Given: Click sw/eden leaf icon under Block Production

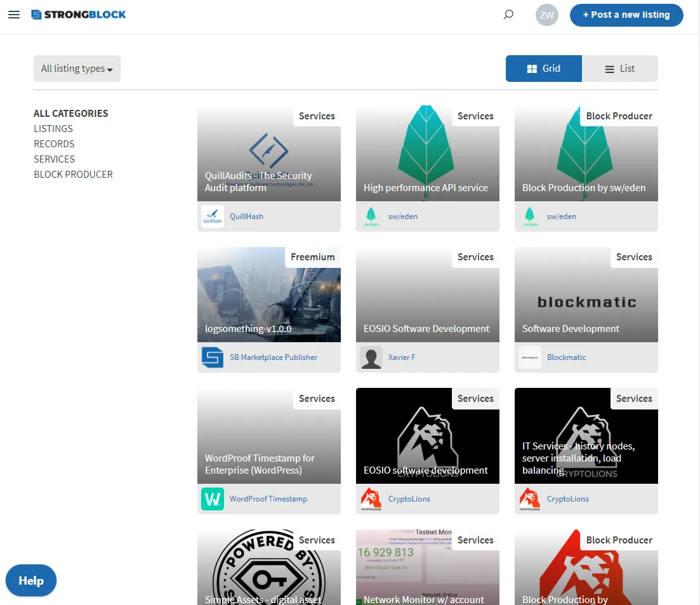Looking at the screenshot, I should click(x=529, y=216).
